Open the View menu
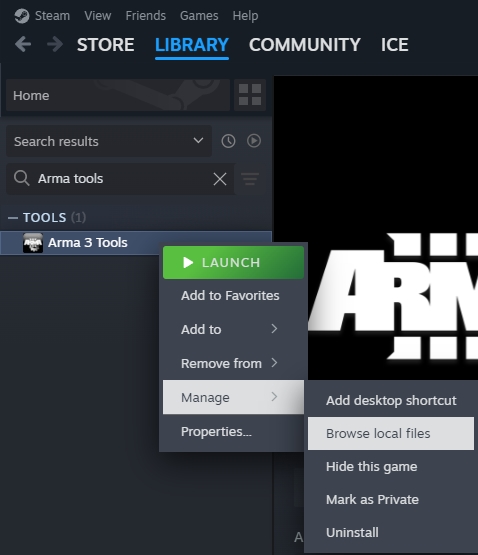Image resolution: width=478 pixels, height=555 pixels. coord(98,16)
